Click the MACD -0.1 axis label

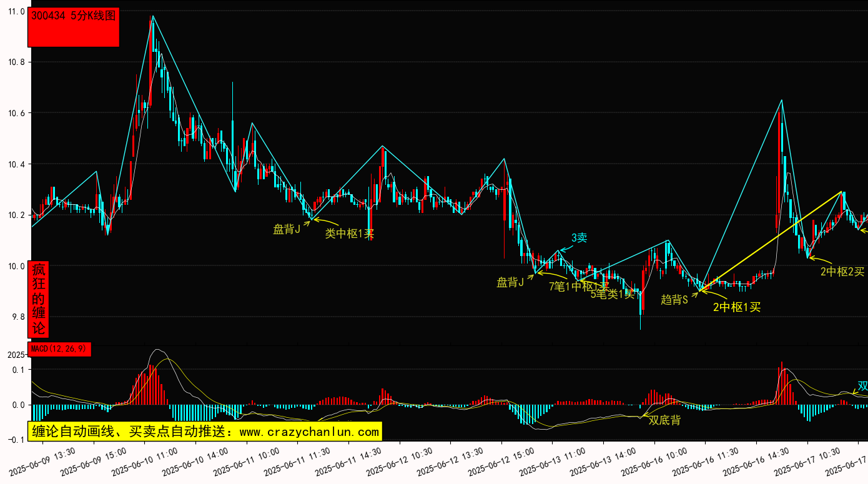click(16, 440)
